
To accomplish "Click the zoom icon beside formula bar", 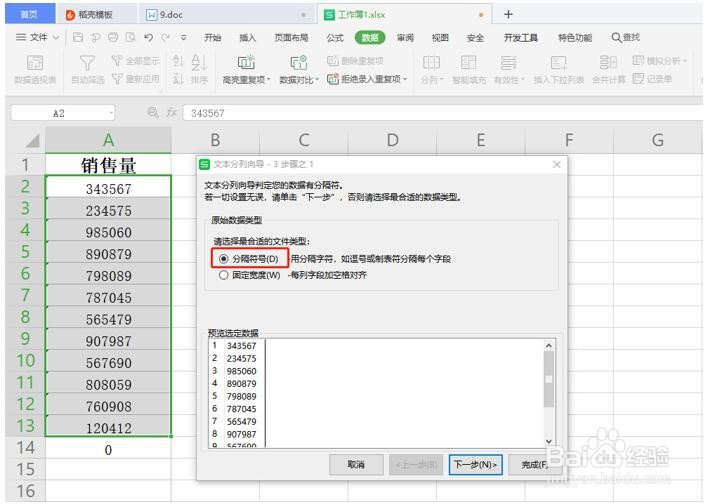I will [x=153, y=113].
